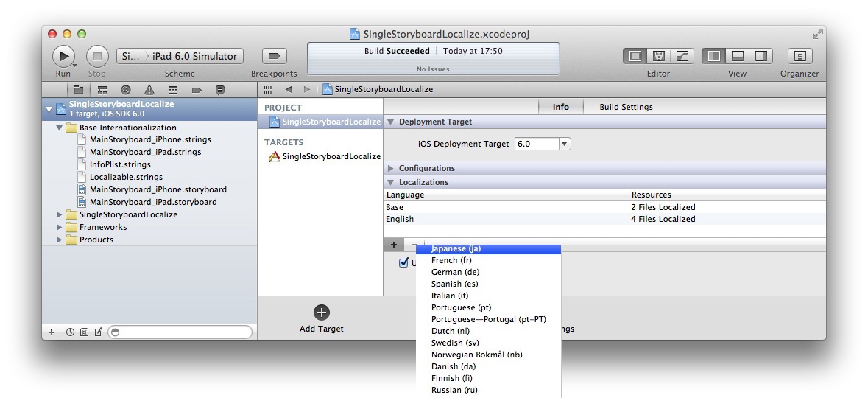
Task: Choose Spanish (es) from the language menu
Action: pos(489,284)
